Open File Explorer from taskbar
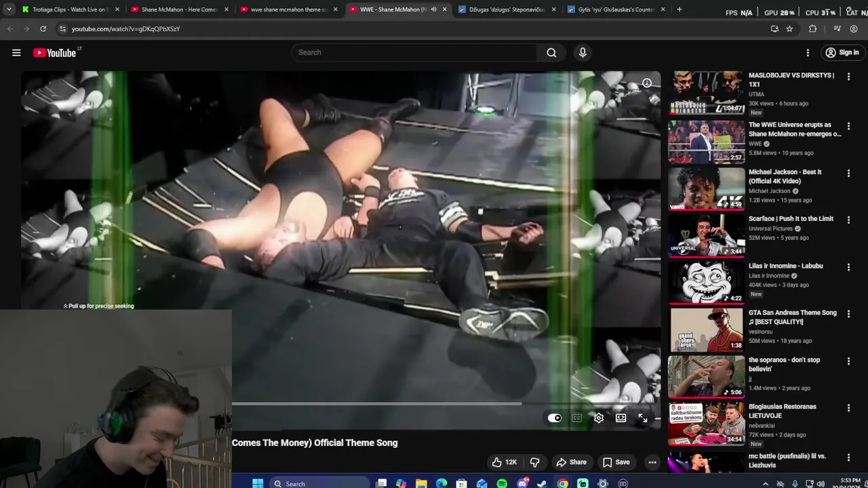 pyautogui.click(x=421, y=483)
